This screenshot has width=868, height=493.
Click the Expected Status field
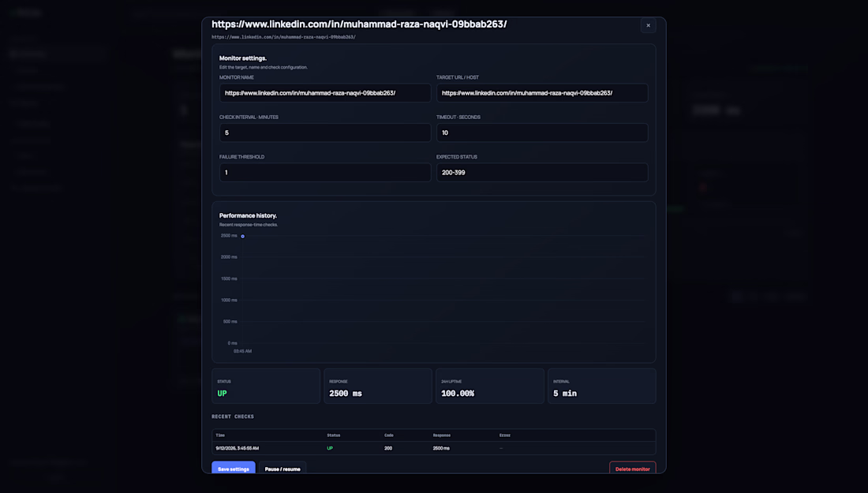pos(542,173)
